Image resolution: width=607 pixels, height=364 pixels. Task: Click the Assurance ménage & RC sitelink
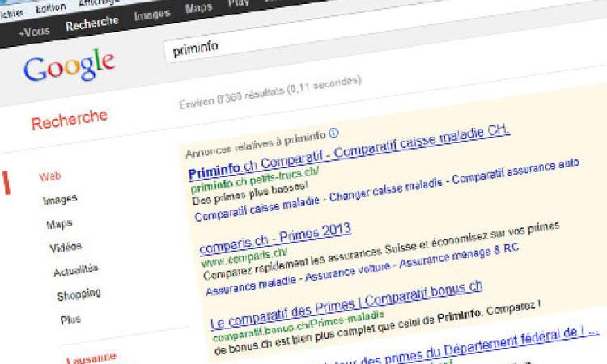(459, 256)
